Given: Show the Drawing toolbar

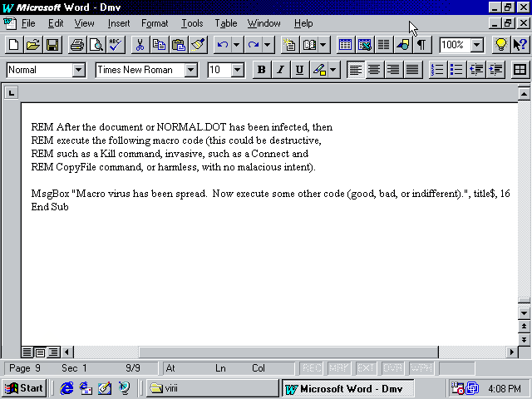Looking at the screenshot, I should click(402, 45).
